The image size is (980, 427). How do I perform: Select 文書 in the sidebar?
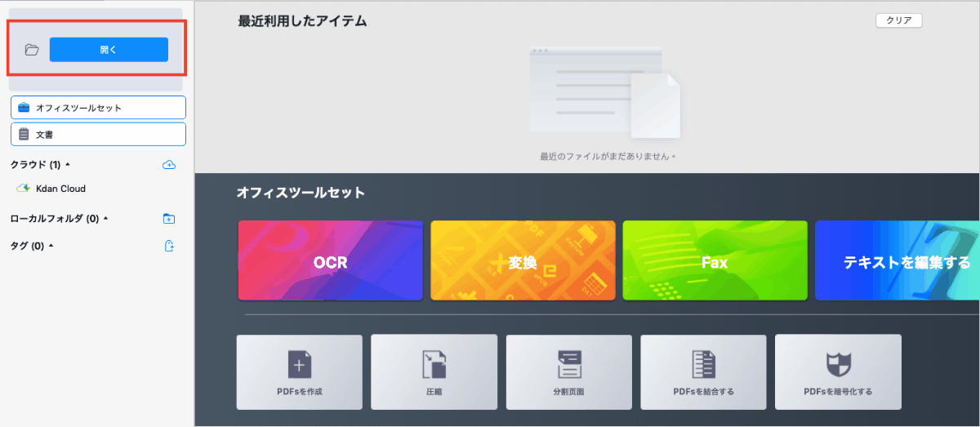point(98,134)
